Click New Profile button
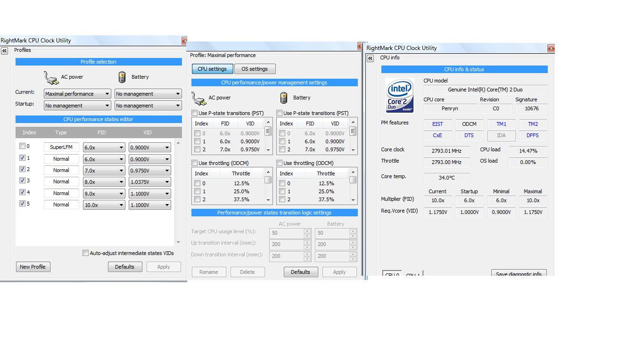 [33, 267]
